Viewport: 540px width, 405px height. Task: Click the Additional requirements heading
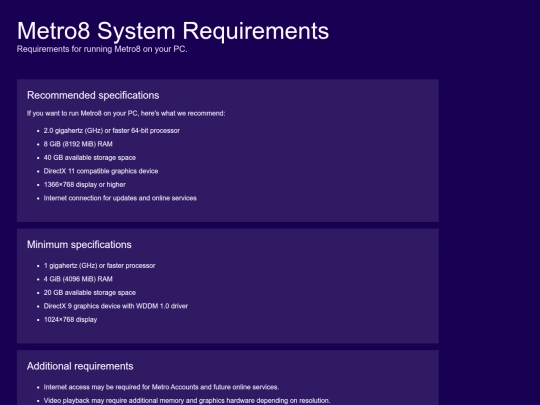coord(80,366)
